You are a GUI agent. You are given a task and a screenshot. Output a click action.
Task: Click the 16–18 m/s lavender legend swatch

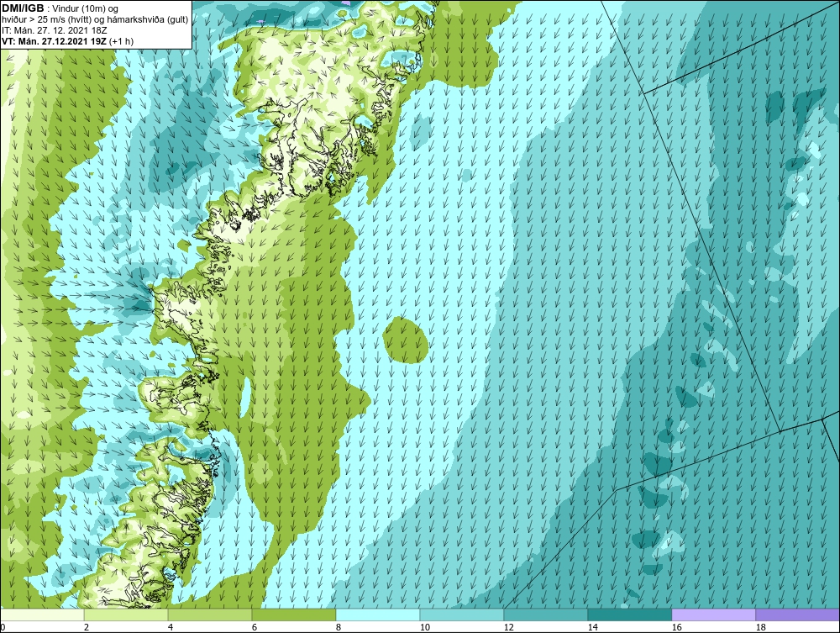pos(713,615)
